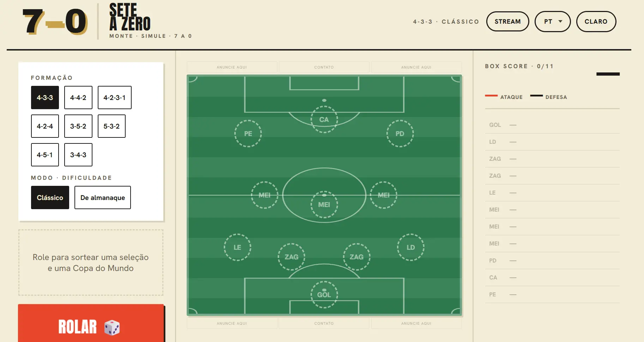This screenshot has height=342, width=644.
Task: Open top CONTATO link above pitch
Action: (x=324, y=67)
